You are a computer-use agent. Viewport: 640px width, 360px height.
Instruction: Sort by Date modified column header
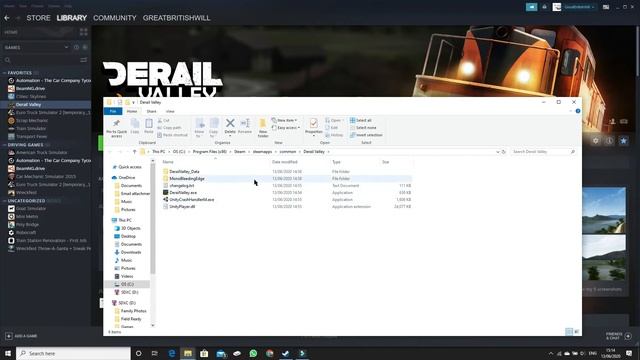click(284, 162)
